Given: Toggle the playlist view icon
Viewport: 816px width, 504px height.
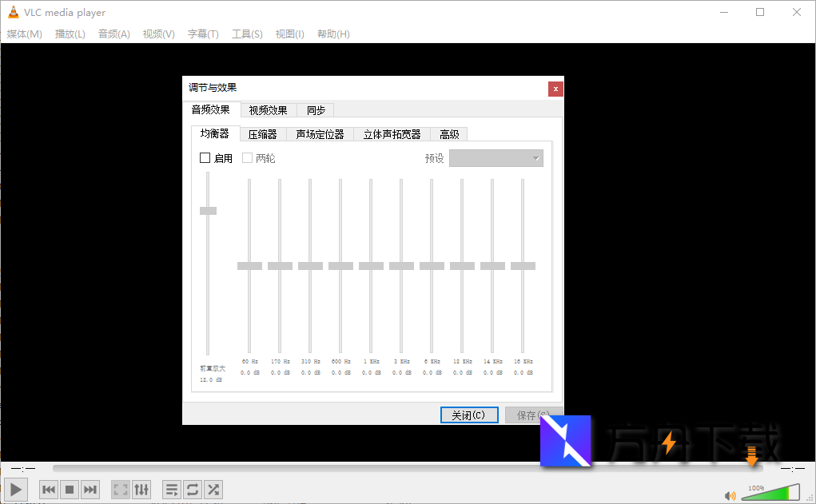Looking at the screenshot, I should coord(171,489).
